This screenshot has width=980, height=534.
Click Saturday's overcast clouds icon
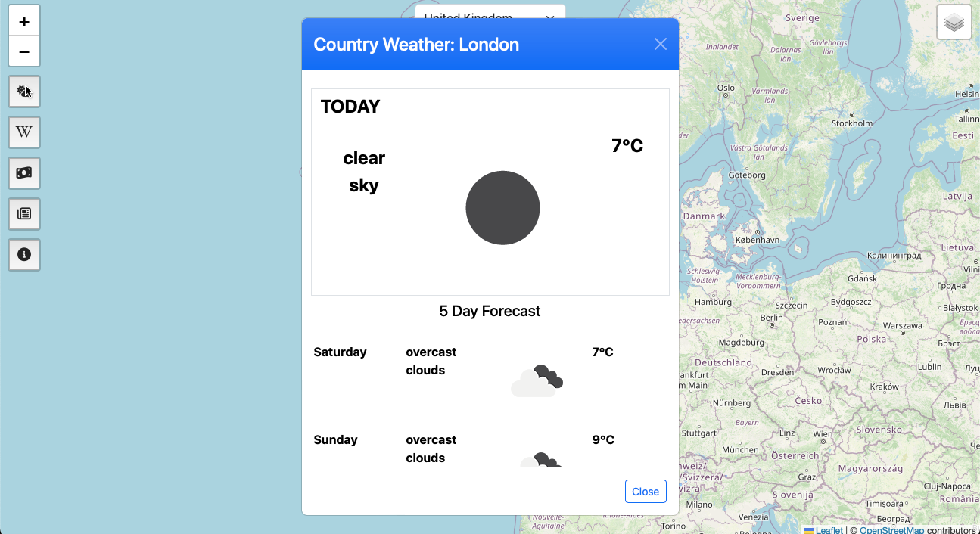[x=537, y=380]
